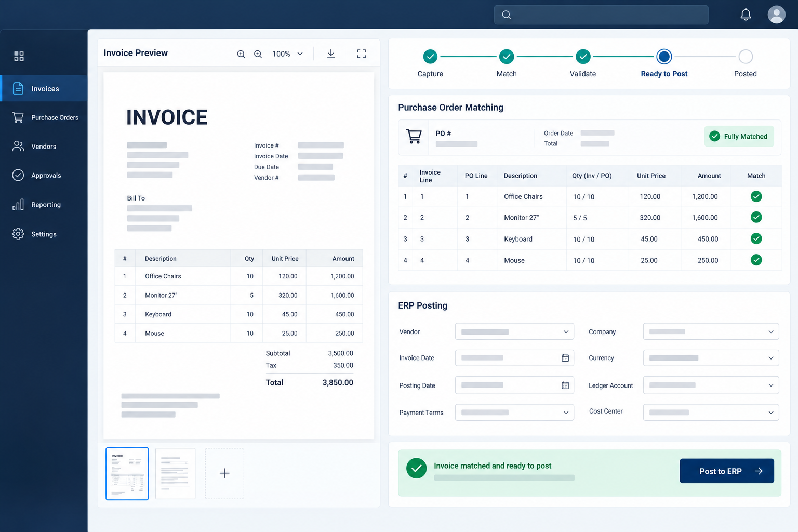Image resolution: width=798 pixels, height=532 pixels.
Task: Click the Fully Matched status badge
Action: [x=739, y=136]
